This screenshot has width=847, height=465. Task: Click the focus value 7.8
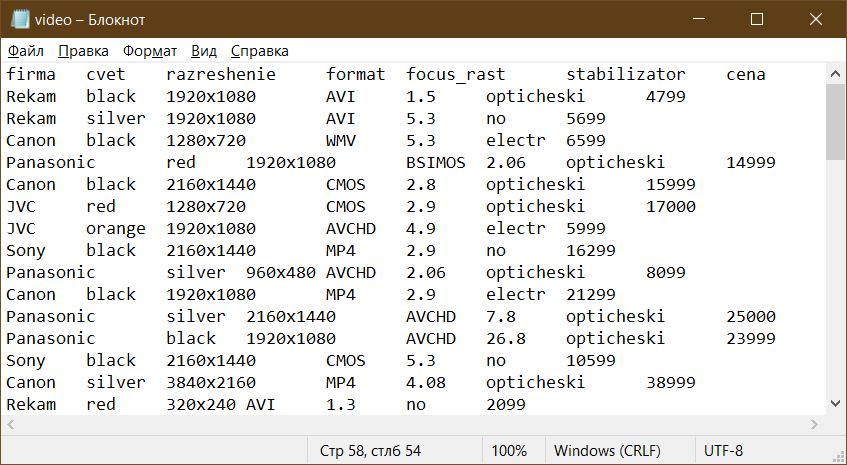tap(501, 316)
